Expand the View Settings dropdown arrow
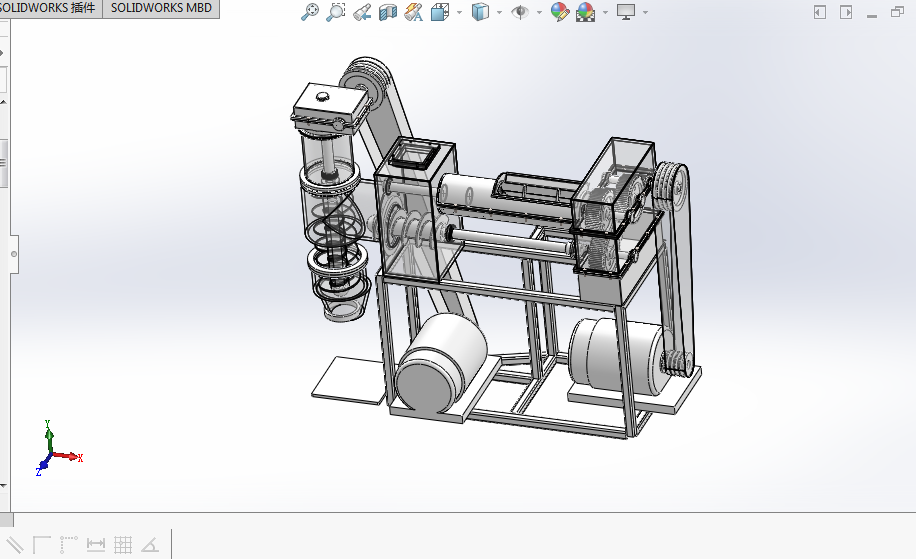The image size is (916, 559). point(645,12)
